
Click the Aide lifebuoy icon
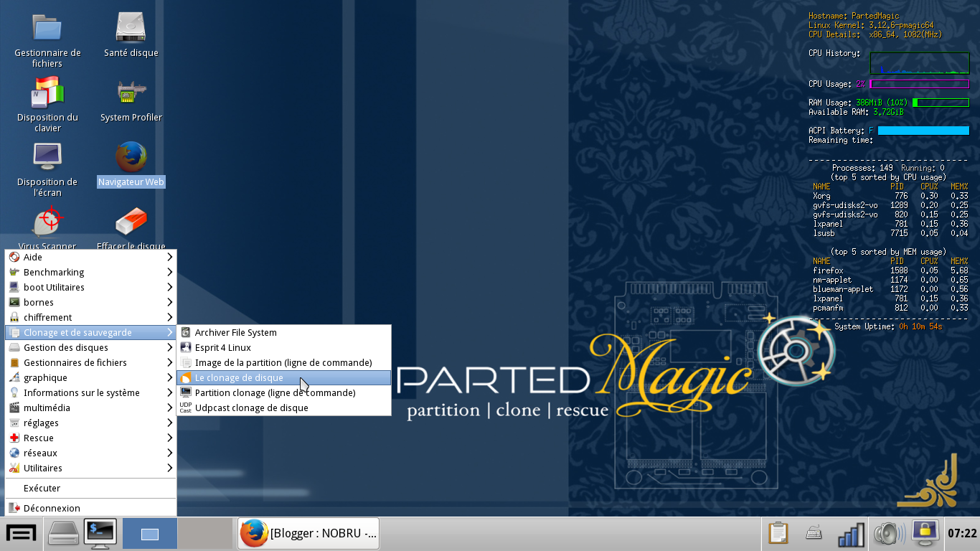(x=14, y=257)
